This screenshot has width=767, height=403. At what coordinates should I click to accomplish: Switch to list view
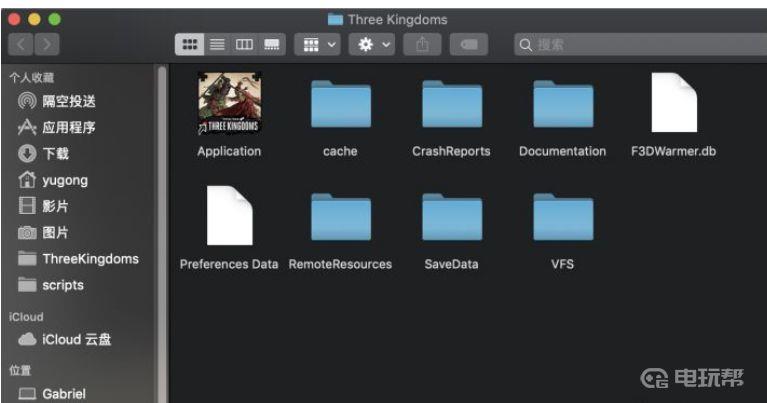pos(217,45)
